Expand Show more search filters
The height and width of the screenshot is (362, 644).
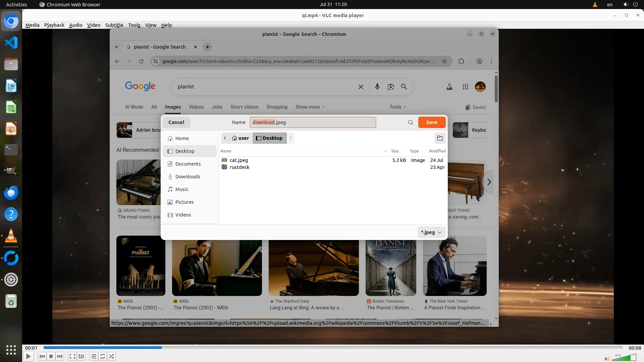310,107
